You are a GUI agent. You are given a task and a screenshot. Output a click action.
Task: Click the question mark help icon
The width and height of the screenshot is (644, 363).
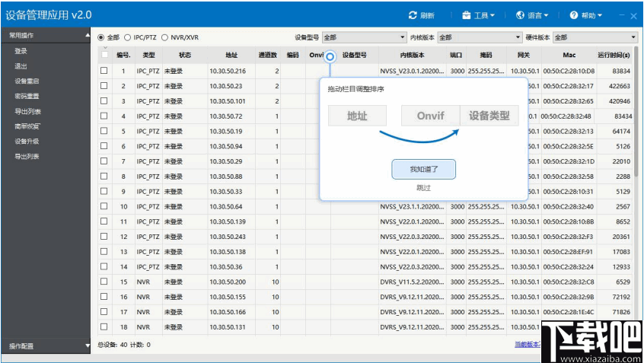click(574, 15)
